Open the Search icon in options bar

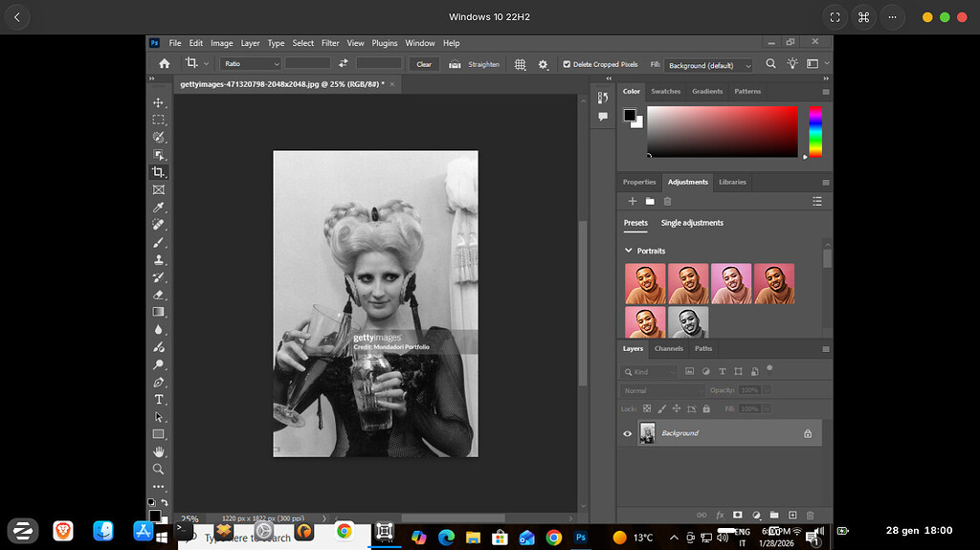(770, 64)
